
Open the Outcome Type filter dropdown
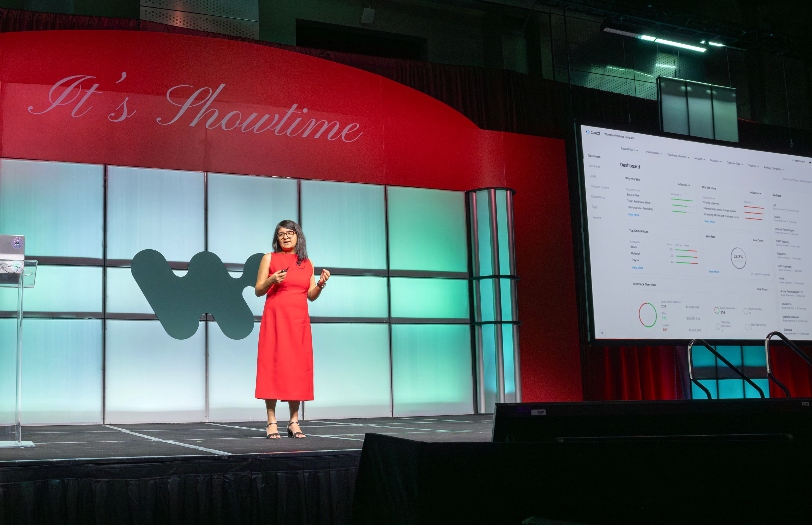tap(735, 163)
